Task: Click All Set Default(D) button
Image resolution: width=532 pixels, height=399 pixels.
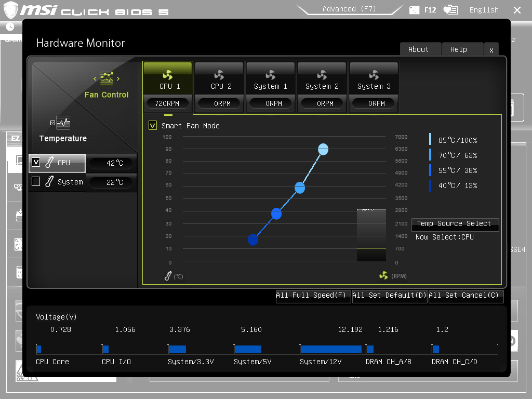Action: coord(390,296)
